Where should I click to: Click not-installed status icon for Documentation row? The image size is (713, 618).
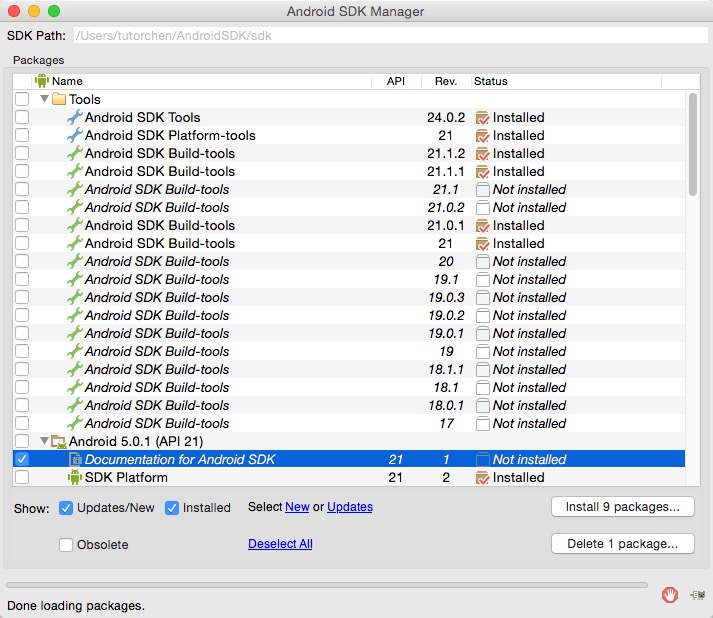[x=482, y=460]
